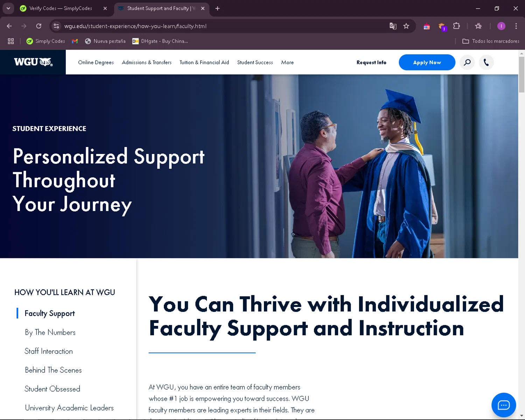Open the bookmarks star list icon
The width and height of the screenshot is (525, 420).
point(478,26)
